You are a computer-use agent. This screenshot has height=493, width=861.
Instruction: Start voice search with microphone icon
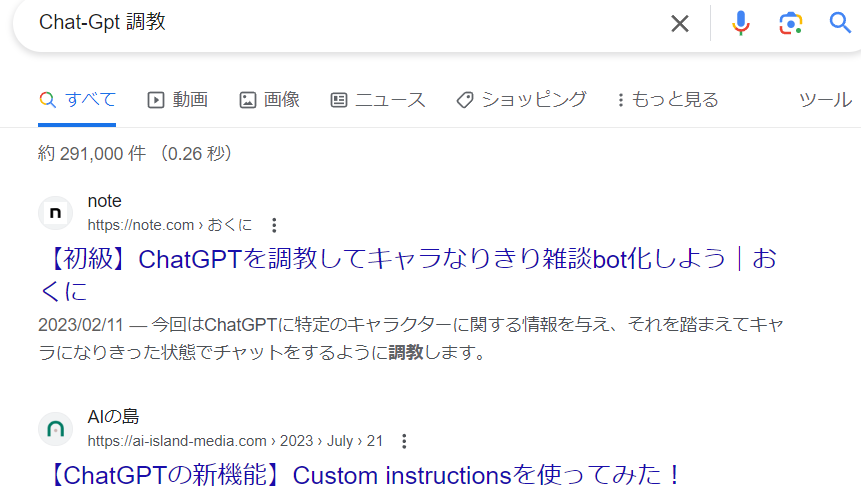pos(740,23)
